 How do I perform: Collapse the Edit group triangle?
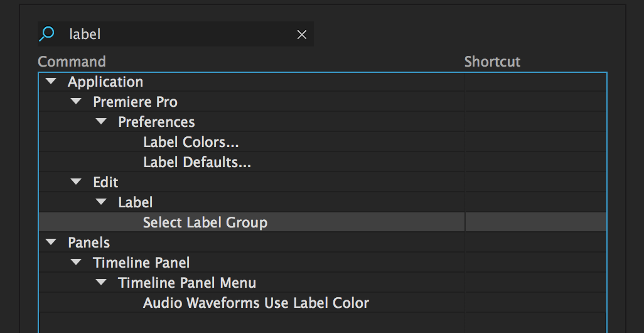[x=76, y=182]
